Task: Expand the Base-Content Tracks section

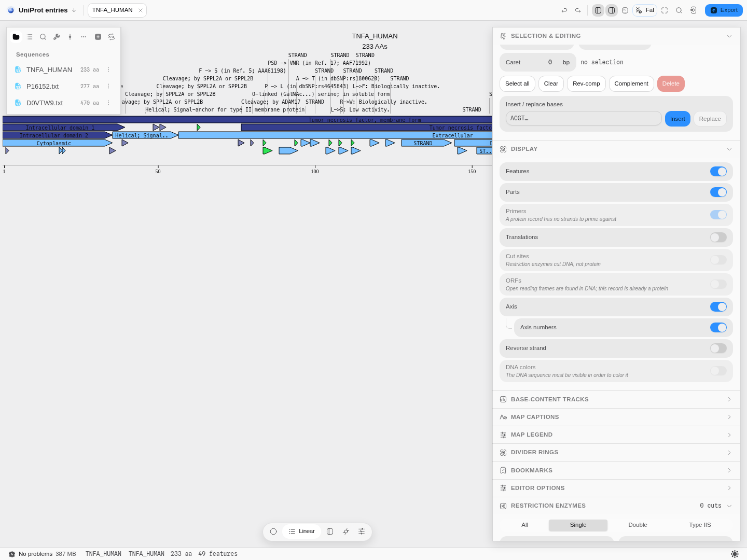Action: 616,400
